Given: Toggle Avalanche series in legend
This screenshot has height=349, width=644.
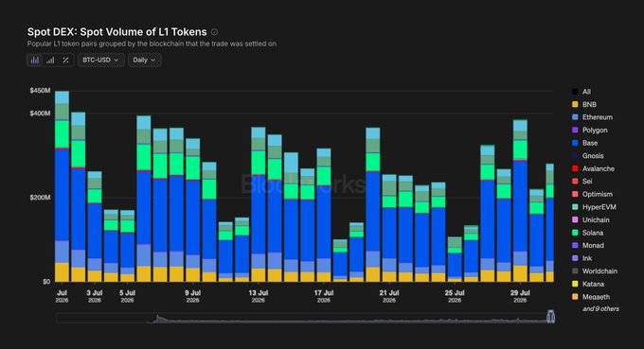Looking at the screenshot, I should coord(593,168).
